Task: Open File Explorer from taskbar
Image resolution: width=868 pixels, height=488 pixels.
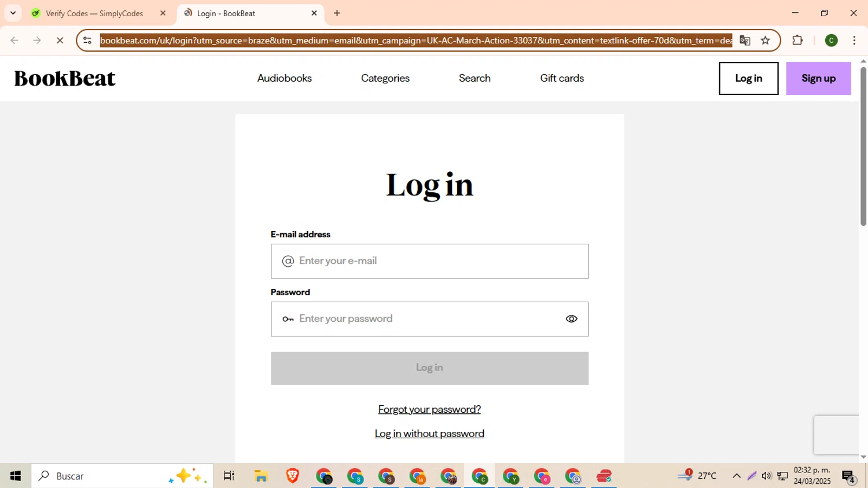Action: coord(261,476)
